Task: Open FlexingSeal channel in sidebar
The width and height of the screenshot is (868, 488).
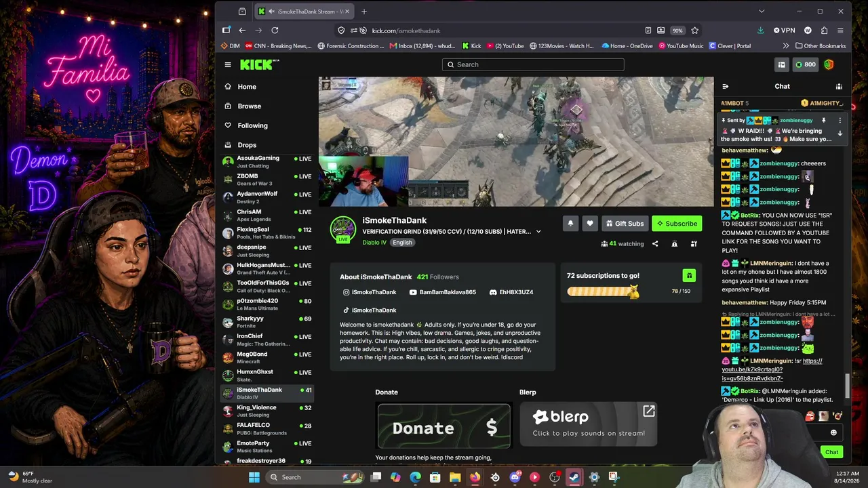Action: point(267,233)
